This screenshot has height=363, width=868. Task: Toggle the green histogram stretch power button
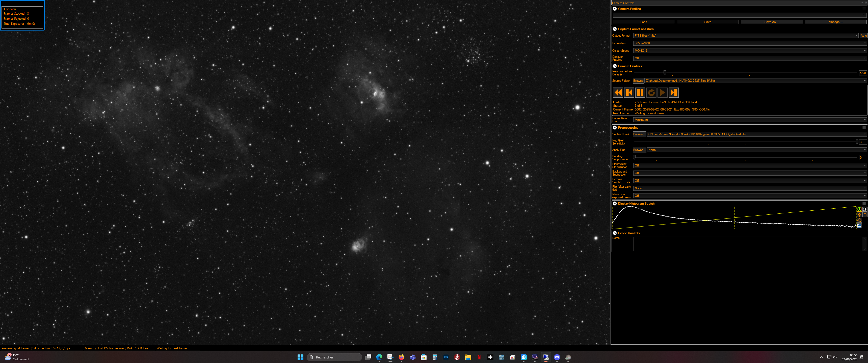(x=859, y=209)
